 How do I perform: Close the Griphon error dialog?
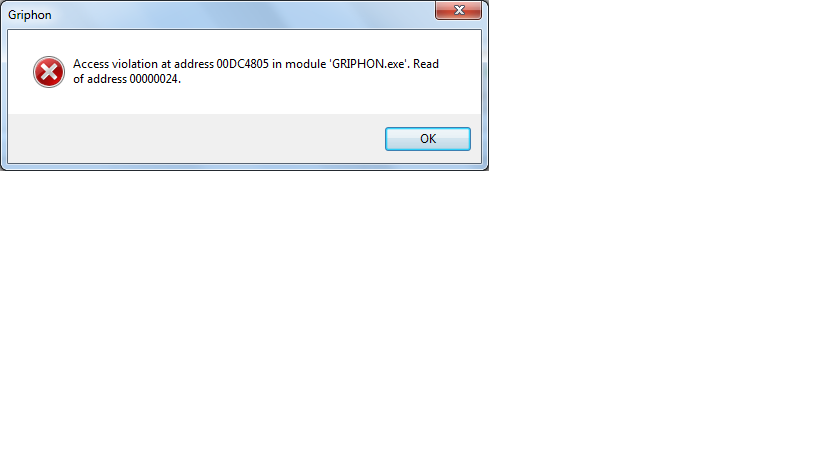pos(459,10)
